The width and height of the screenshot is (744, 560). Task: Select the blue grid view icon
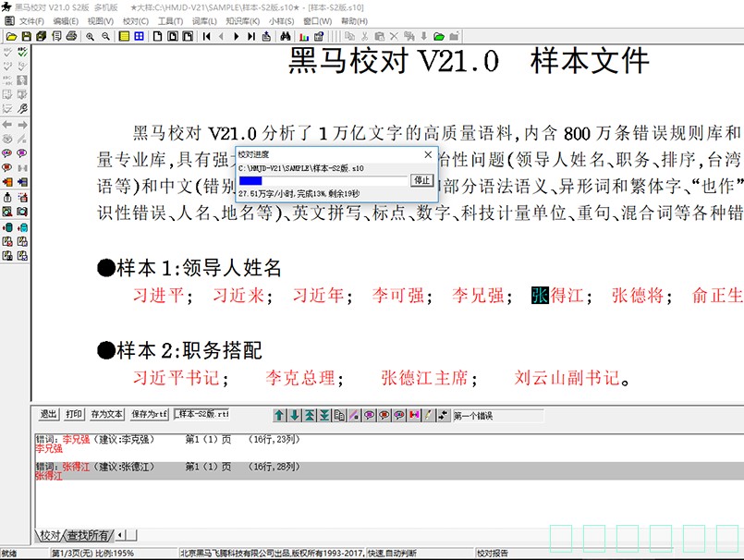139,37
